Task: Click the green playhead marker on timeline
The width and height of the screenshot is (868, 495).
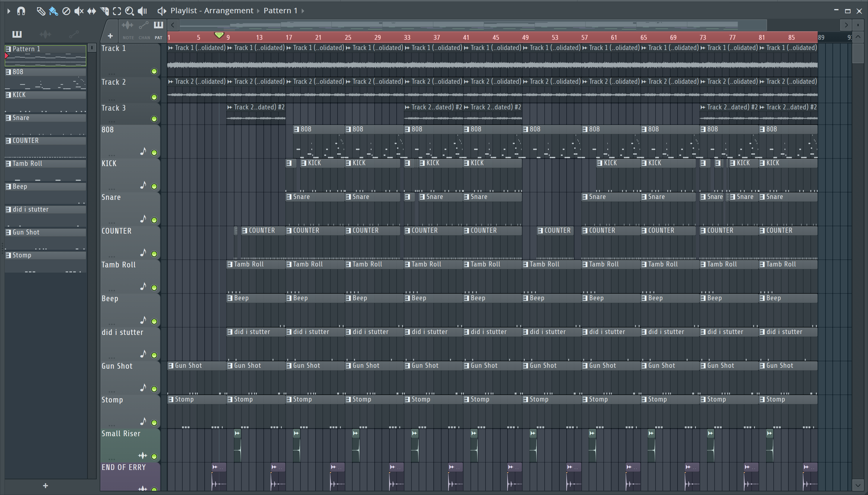Action: pos(219,35)
